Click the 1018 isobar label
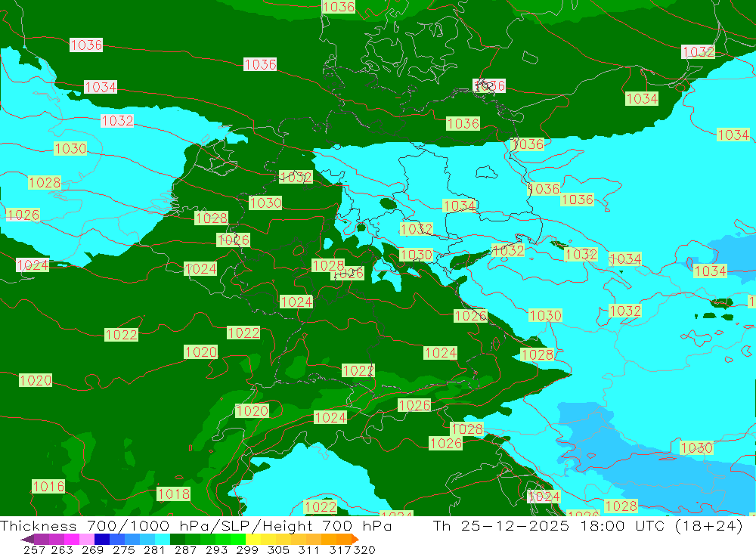756x554 pixels. 174,494
